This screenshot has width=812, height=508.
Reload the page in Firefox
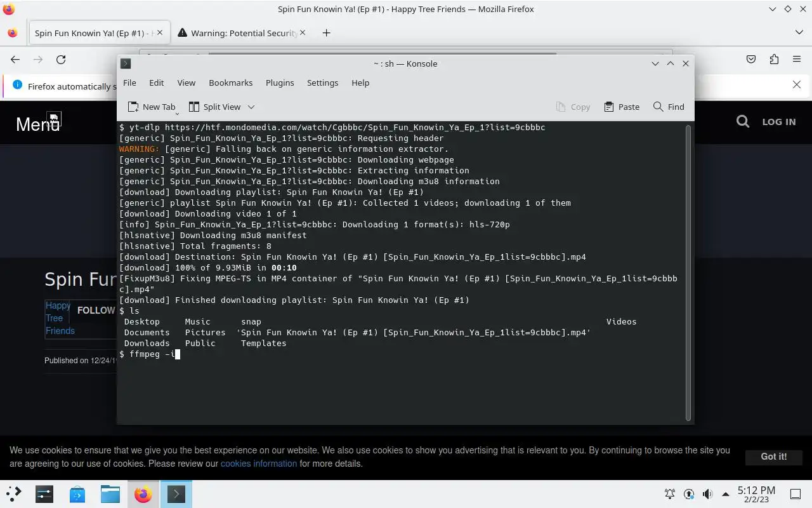[x=61, y=59]
